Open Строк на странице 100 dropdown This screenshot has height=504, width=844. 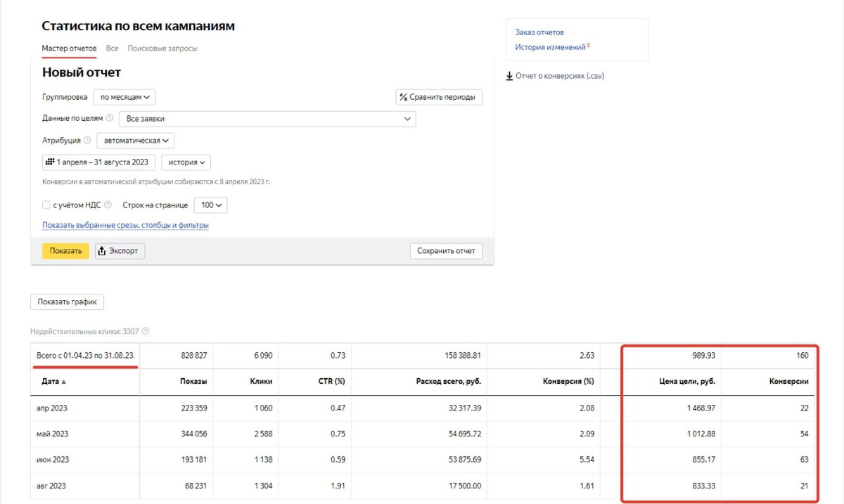click(x=210, y=205)
